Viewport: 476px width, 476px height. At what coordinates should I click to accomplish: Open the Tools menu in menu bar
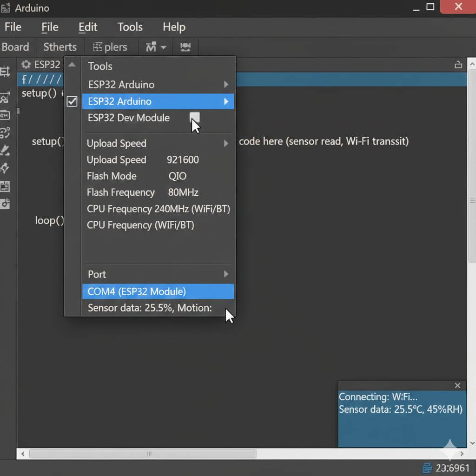tap(130, 27)
